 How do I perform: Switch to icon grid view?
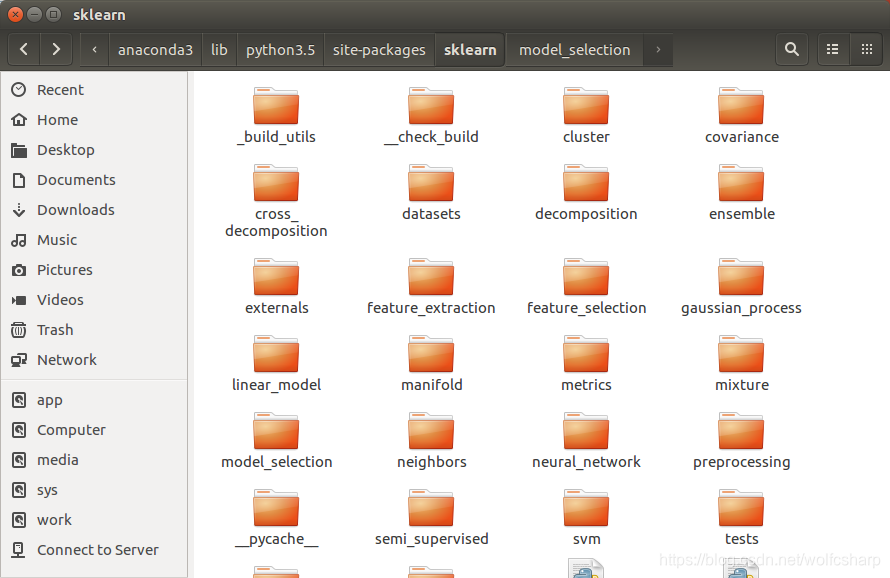[x=867, y=49]
